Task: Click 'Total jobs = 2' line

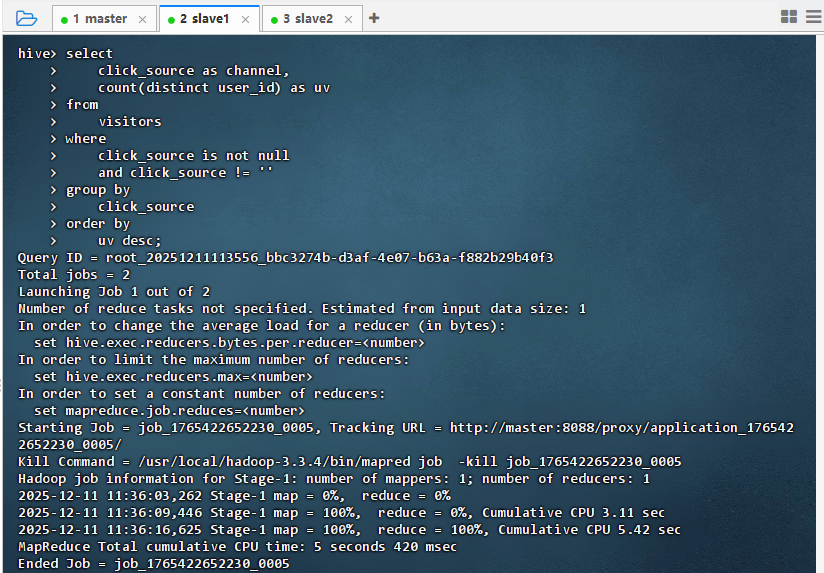Action: pyautogui.click(x=74, y=274)
